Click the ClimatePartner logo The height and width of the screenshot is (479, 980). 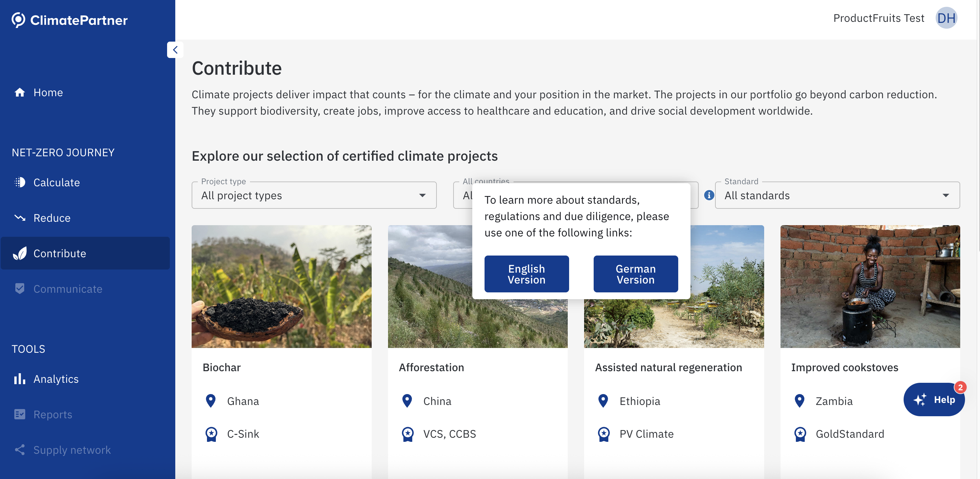70,20
